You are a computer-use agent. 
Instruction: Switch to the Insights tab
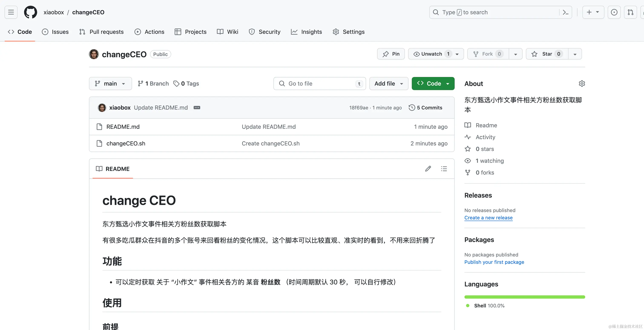coord(306,32)
